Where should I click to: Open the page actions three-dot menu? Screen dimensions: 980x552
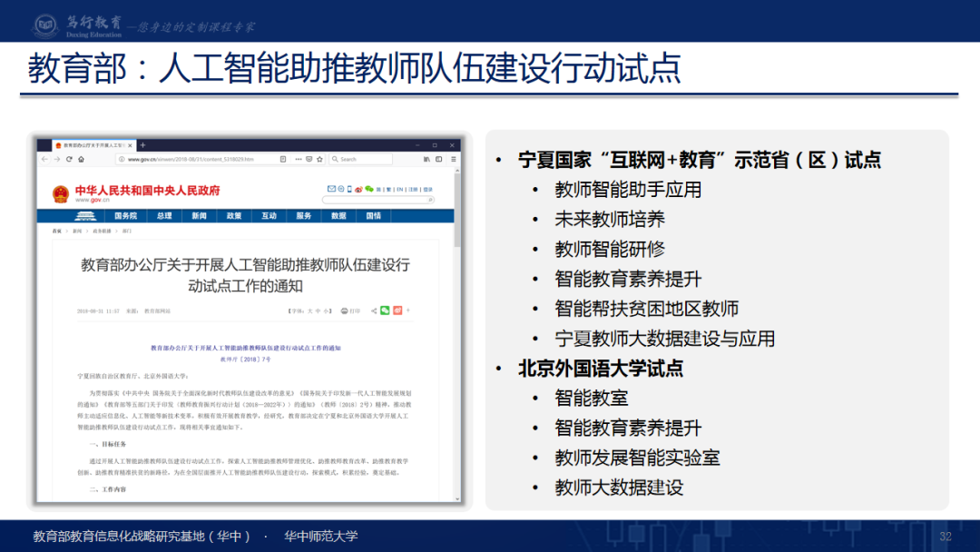(x=299, y=160)
